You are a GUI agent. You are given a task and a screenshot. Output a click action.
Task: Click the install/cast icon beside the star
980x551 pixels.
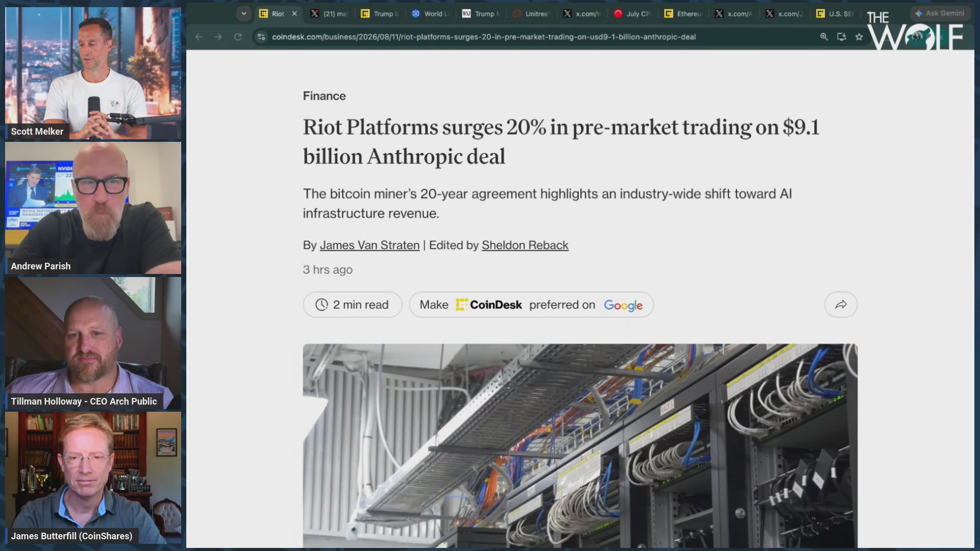842,37
